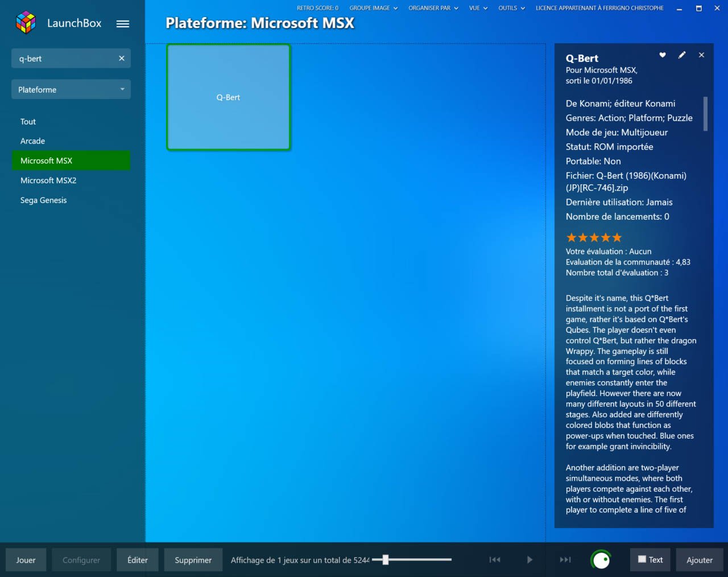This screenshot has width=728, height=577.
Task: Open the Outils menu
Action: click(x=511, y=8)
